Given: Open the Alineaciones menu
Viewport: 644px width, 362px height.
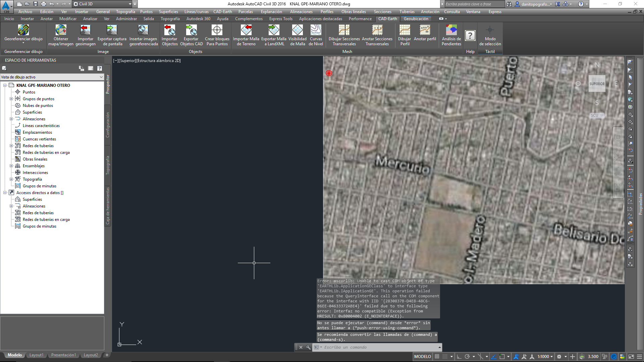Looking at the screenshot, I should [301, 12].
